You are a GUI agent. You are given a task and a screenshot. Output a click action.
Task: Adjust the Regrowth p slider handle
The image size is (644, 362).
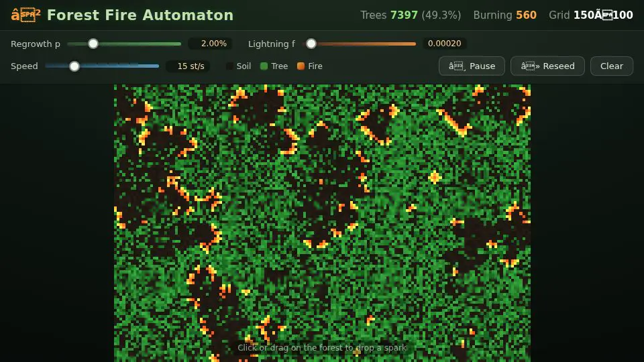[x=93, y=44]
